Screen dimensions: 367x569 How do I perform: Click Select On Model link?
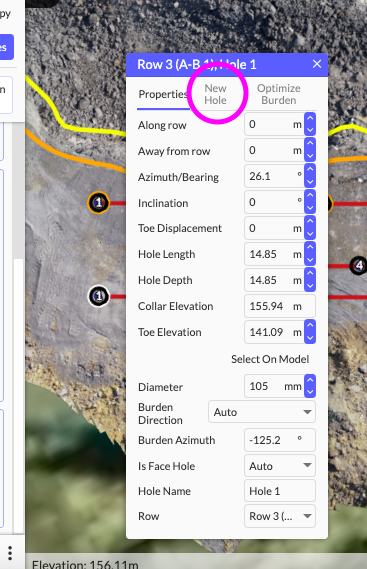[270, 359]
